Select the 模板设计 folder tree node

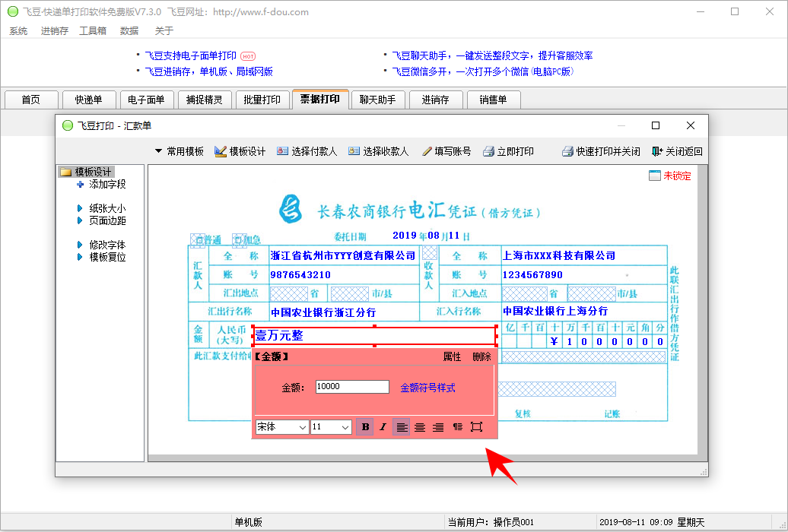pyautogui.click(x=87, y=172)
